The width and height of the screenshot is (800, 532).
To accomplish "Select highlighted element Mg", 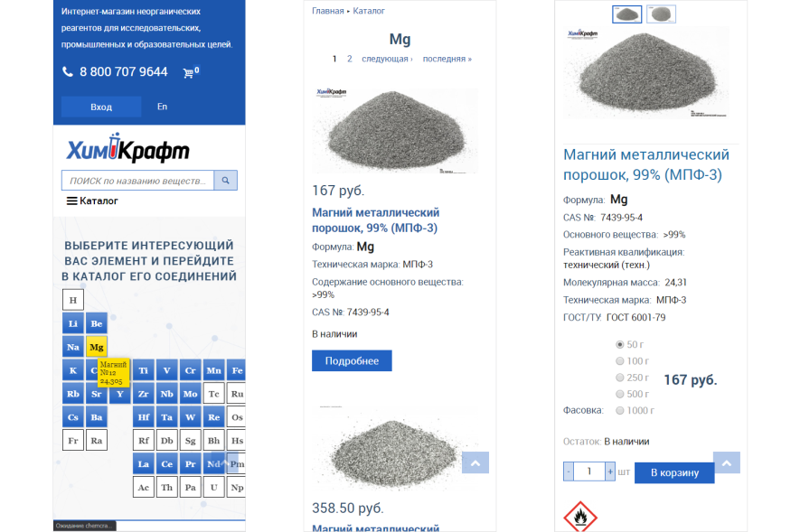I will tap(97, 347).
